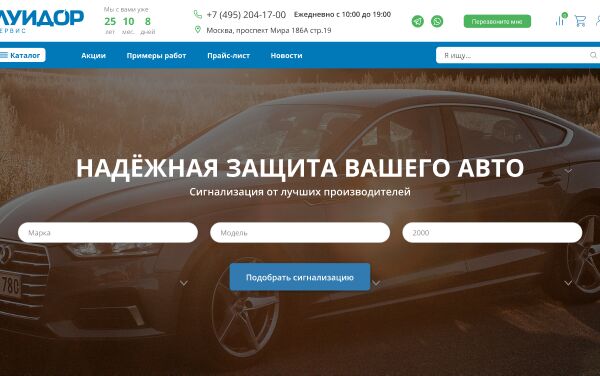Open the Марка selection dropdown
Image resolution: width=600 pixels, height=376 pixels.
108,233
